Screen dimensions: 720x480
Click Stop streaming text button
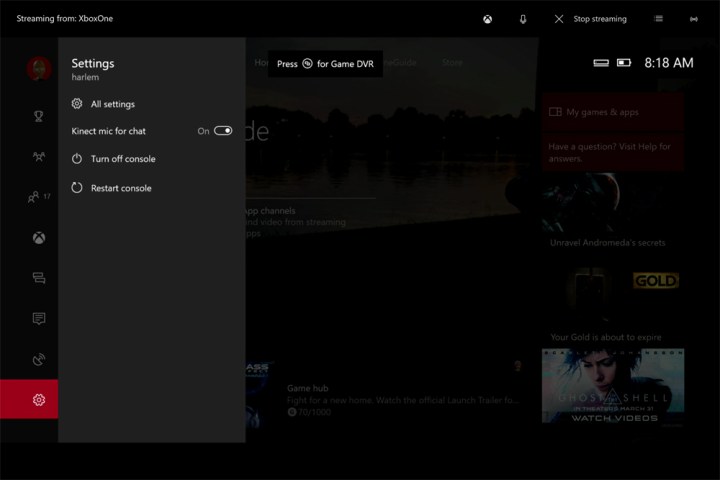click(x=600, y=19)
